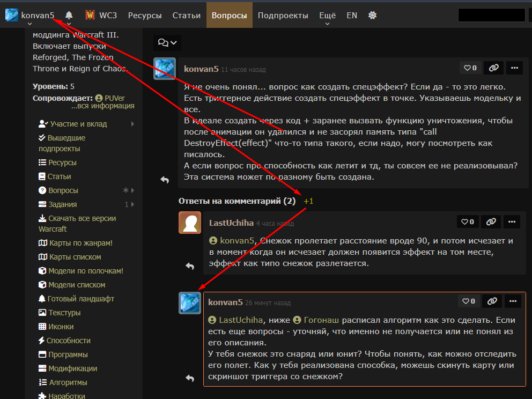Expand the Вопросы sidebar submenu arrow
This screenshot has width=532, height=399.
tap(132, 190)
